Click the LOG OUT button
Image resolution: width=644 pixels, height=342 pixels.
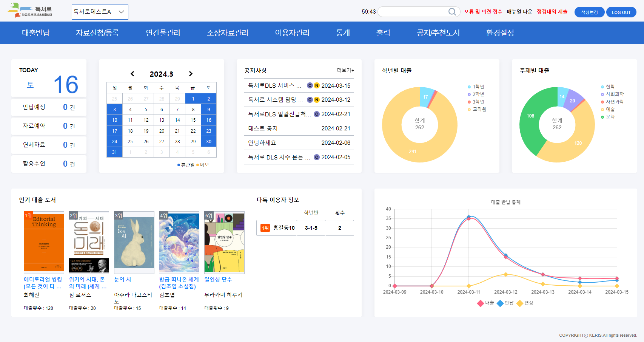[621, 12]
